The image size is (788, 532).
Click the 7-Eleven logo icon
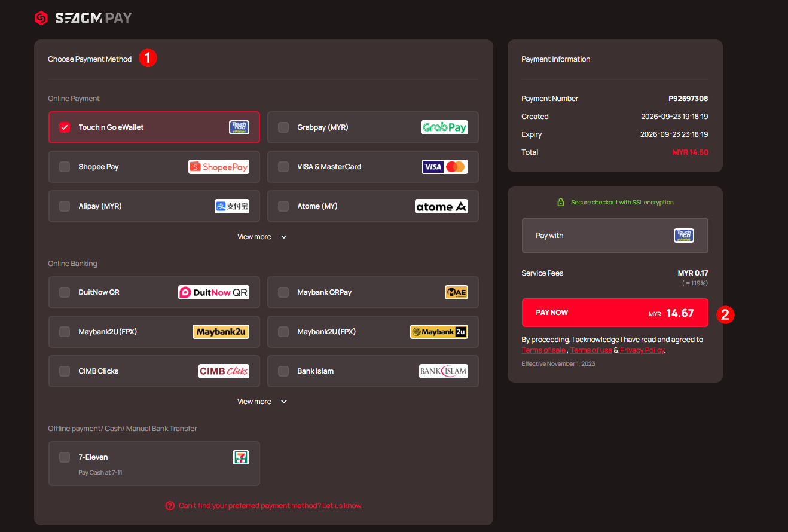(x=241, y=457)
